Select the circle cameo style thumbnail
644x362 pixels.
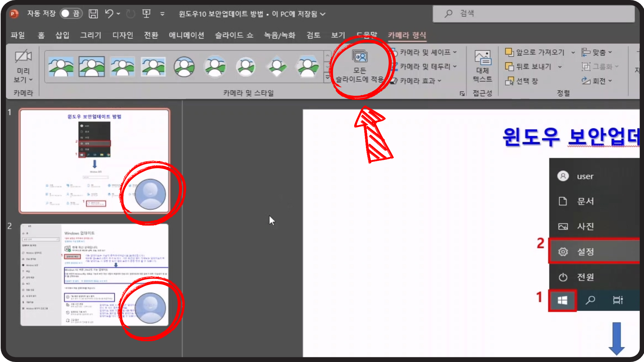184,66
